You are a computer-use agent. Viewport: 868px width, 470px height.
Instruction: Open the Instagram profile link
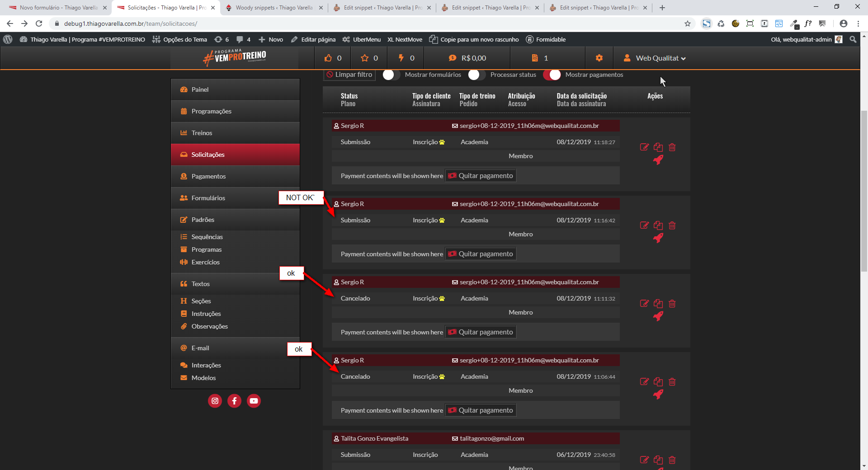pos(215,401)
